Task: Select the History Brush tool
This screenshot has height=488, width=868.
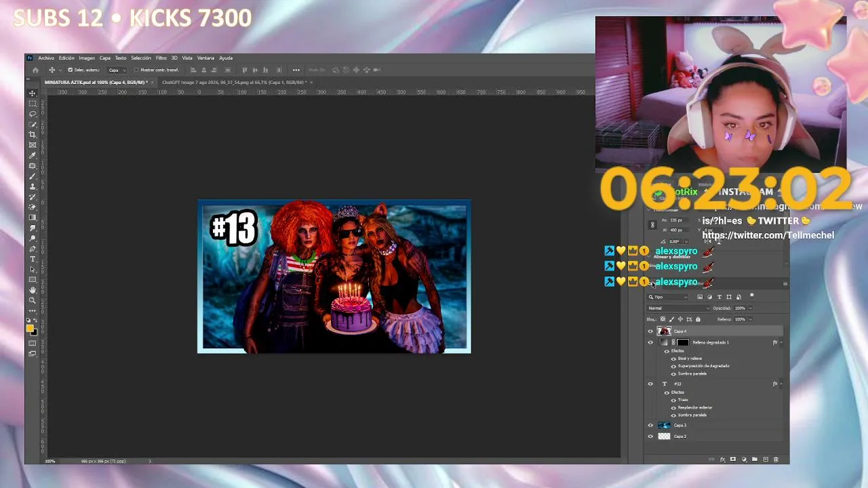Action: [33, 197]
